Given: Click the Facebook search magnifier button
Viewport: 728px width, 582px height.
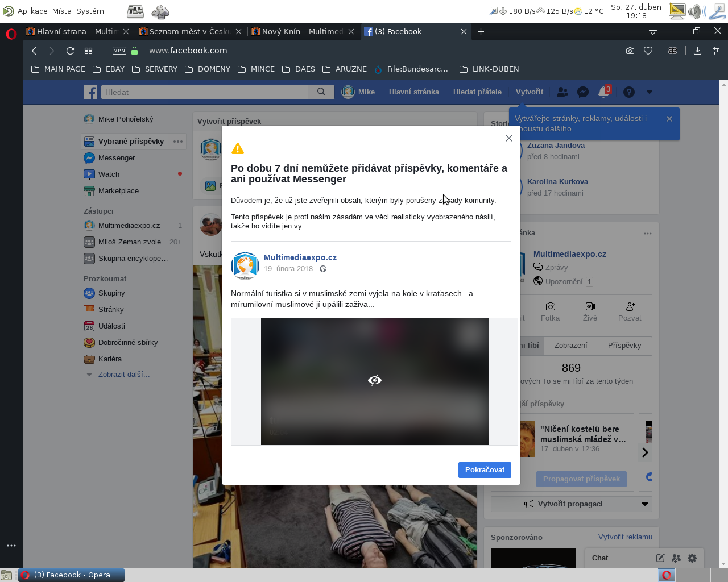Looking at the screenshot, I should coord(321,92).
